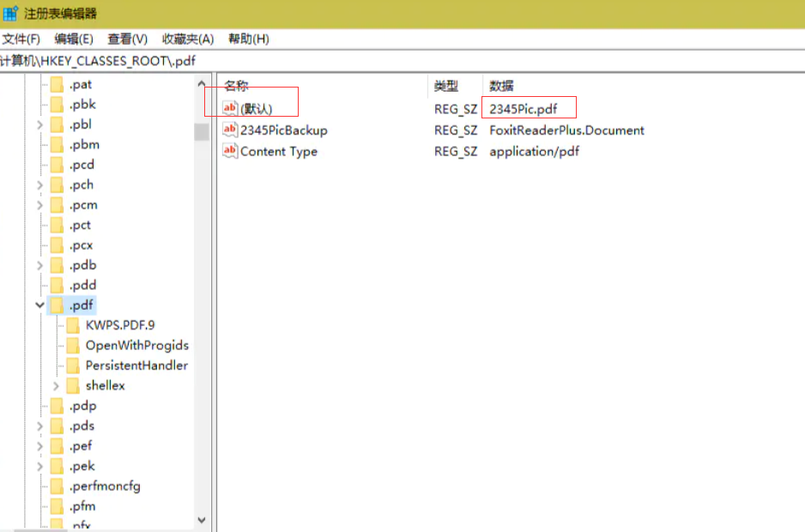Click tree scrollbar up arrow
Viewport: 805px width, 532px height.
201,84
